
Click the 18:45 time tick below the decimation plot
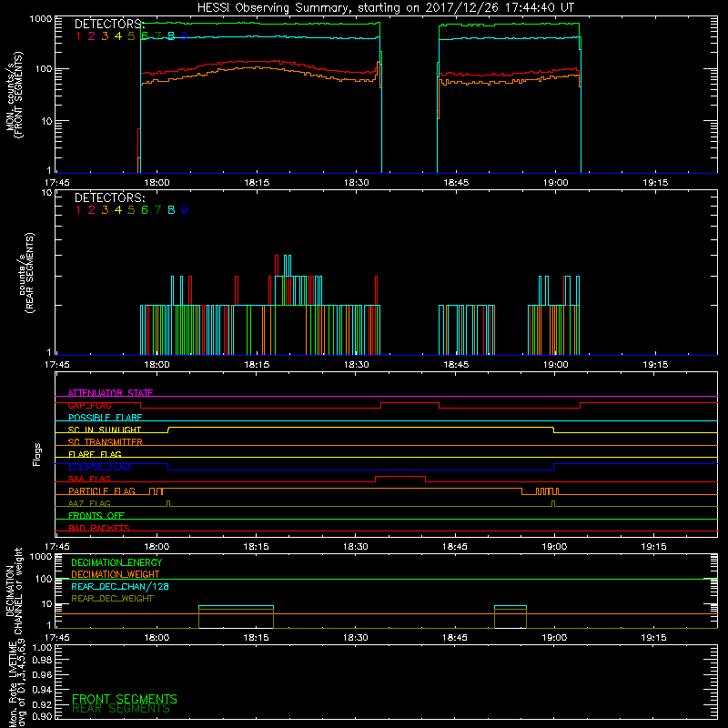pyautogui.click(x=454, y=638)
